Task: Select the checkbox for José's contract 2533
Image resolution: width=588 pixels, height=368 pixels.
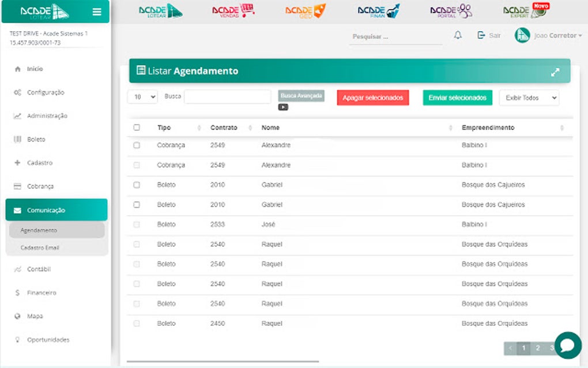Action: coord(137,224)
